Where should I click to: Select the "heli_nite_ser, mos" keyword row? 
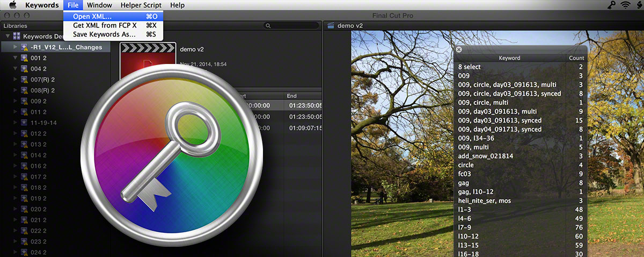(521, 201)
